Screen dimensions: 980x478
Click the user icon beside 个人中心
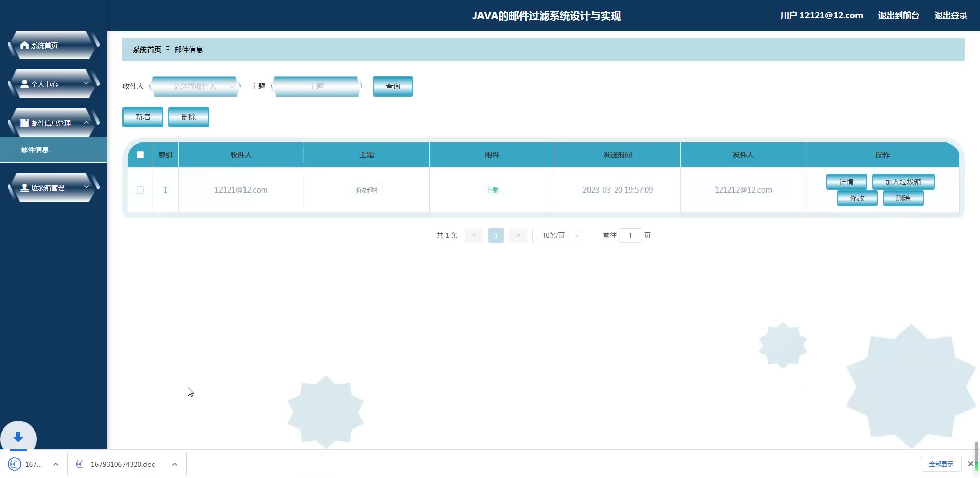24,84
